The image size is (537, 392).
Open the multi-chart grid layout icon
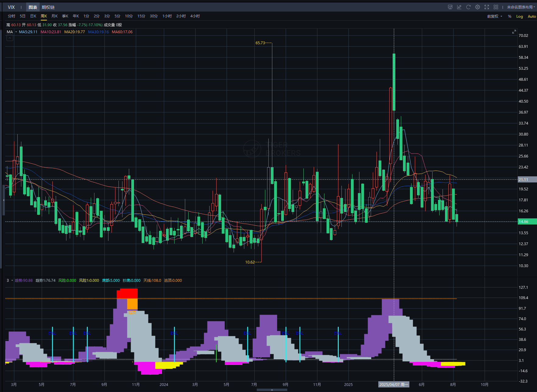coord(496,7)
